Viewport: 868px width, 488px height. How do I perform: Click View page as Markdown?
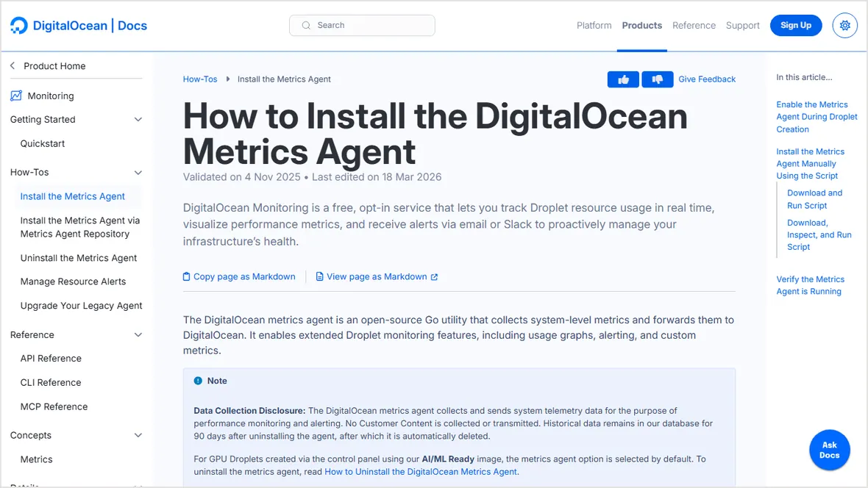click(x=377, y=276)
